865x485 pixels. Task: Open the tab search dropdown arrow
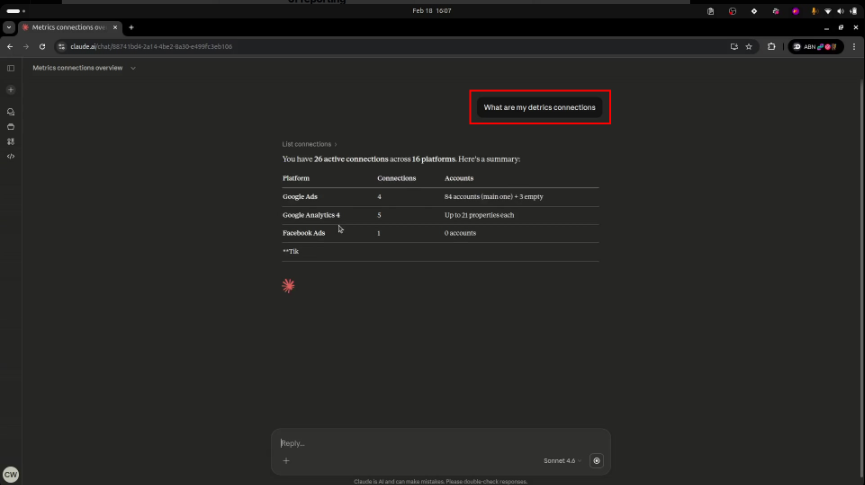click(x=9, y=27)
